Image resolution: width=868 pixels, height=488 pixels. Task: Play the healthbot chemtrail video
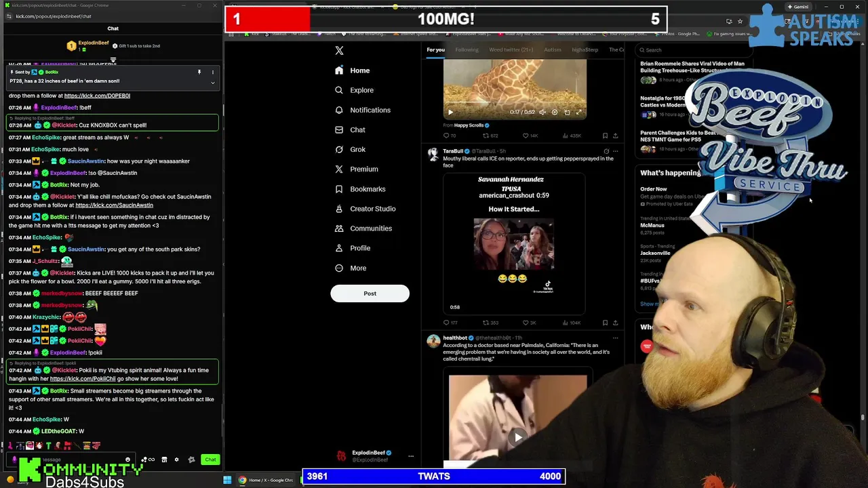(518, 437)
